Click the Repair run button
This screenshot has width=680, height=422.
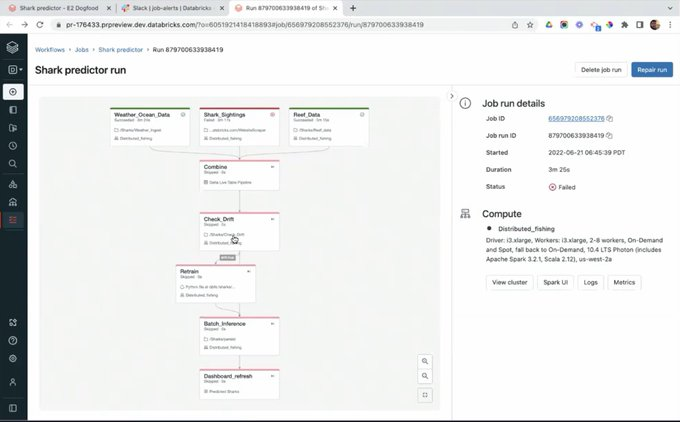652,70
